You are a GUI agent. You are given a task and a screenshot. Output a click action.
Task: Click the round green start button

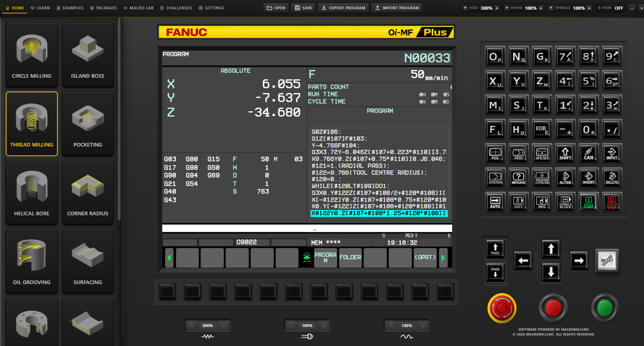coord(605,308)
